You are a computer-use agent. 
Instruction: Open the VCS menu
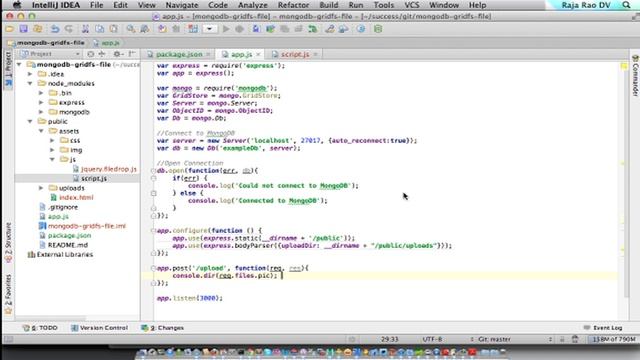click(411, 5)
